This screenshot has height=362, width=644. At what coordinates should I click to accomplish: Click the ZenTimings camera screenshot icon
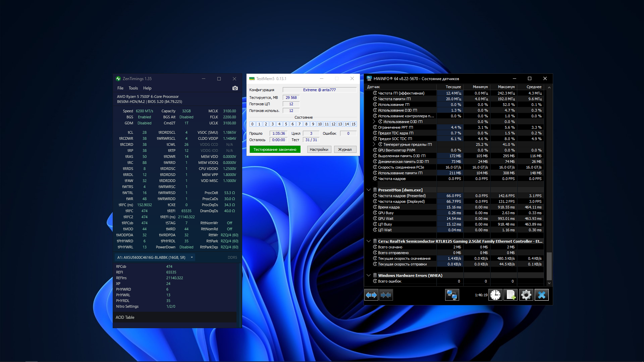[x=235, y=88]
